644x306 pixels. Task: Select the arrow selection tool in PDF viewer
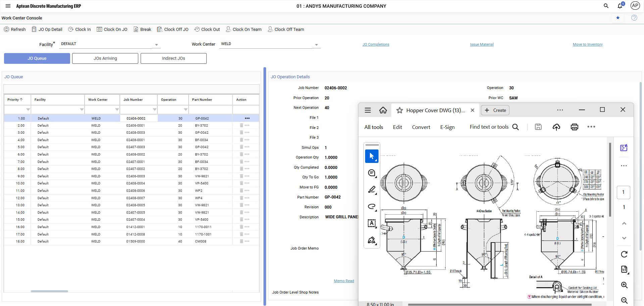(x=371, y=156)
